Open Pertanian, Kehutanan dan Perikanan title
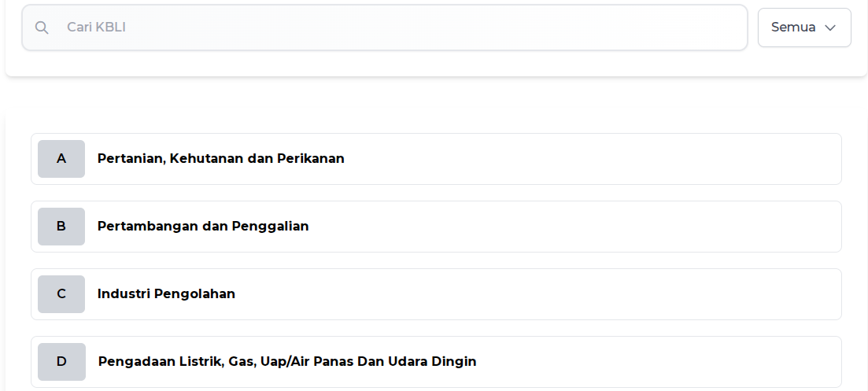The height and width of the screenshot is (391, 868). [x=220, y=159]
